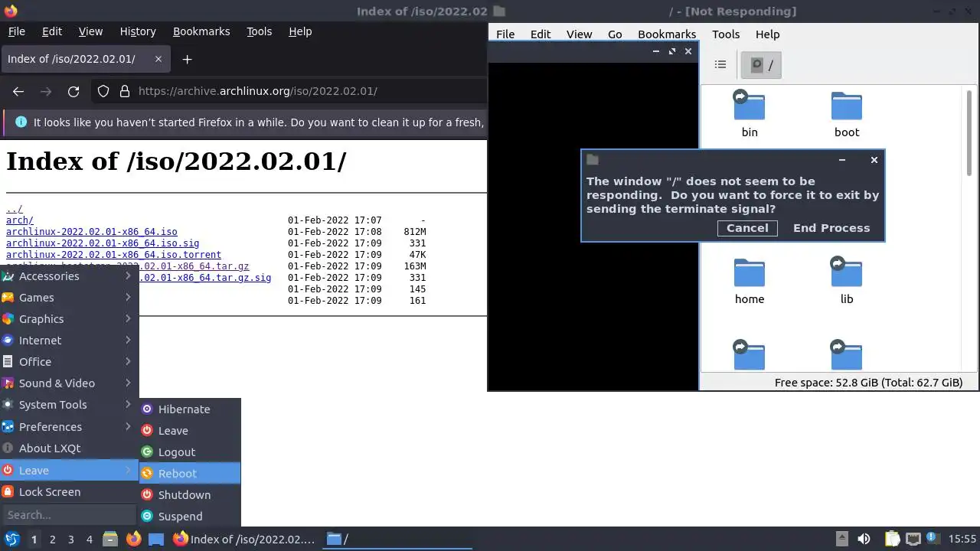980x551 pixels.
Task: Expand the Accessories menu category
Action: click(69, 276)
